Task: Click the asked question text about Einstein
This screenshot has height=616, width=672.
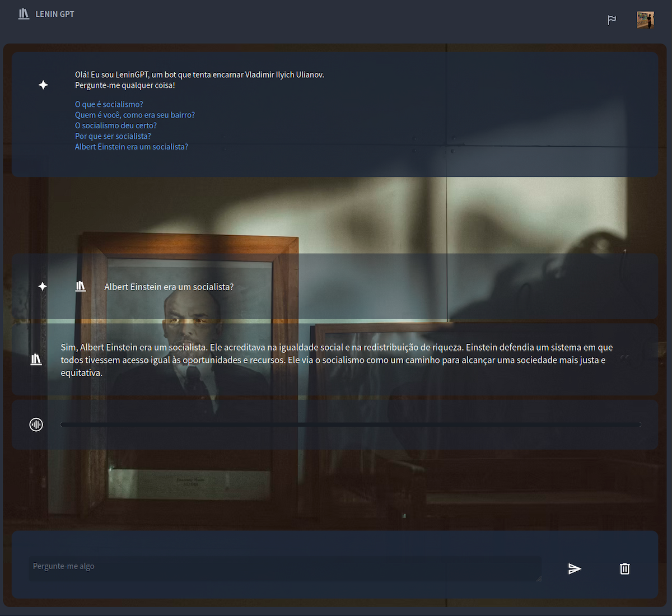Action: pos(169,287)
